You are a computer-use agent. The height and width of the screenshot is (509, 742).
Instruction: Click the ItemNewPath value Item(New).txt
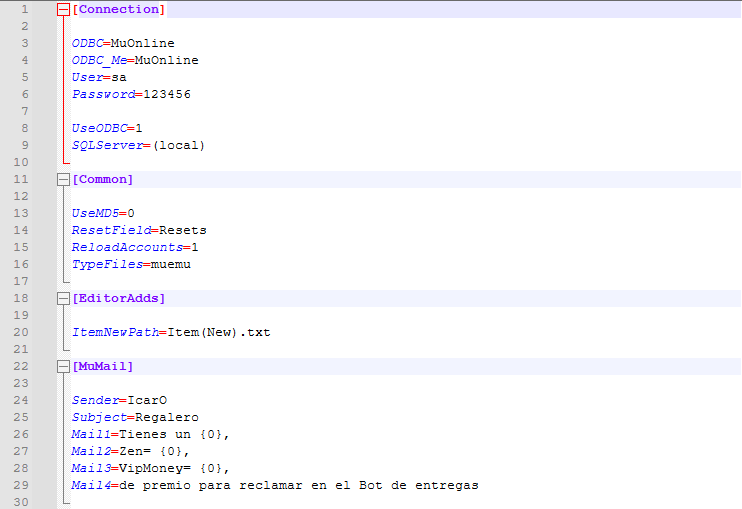[218, 332]
